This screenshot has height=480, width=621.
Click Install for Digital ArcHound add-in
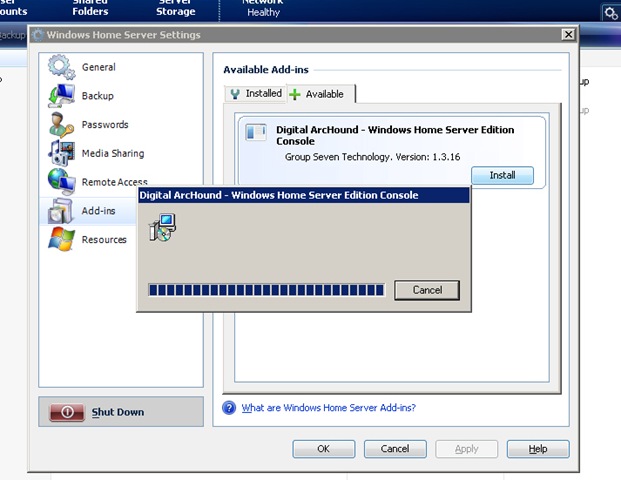pyautogui.click(x=502, y=175)
